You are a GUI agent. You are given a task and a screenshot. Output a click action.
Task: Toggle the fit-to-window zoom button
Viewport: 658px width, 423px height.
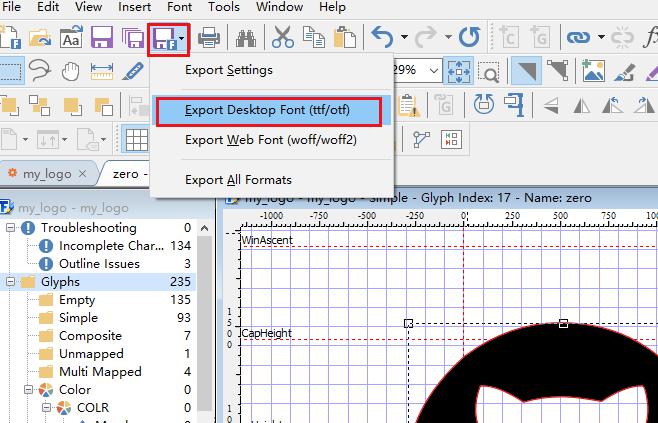click(458, 71)
